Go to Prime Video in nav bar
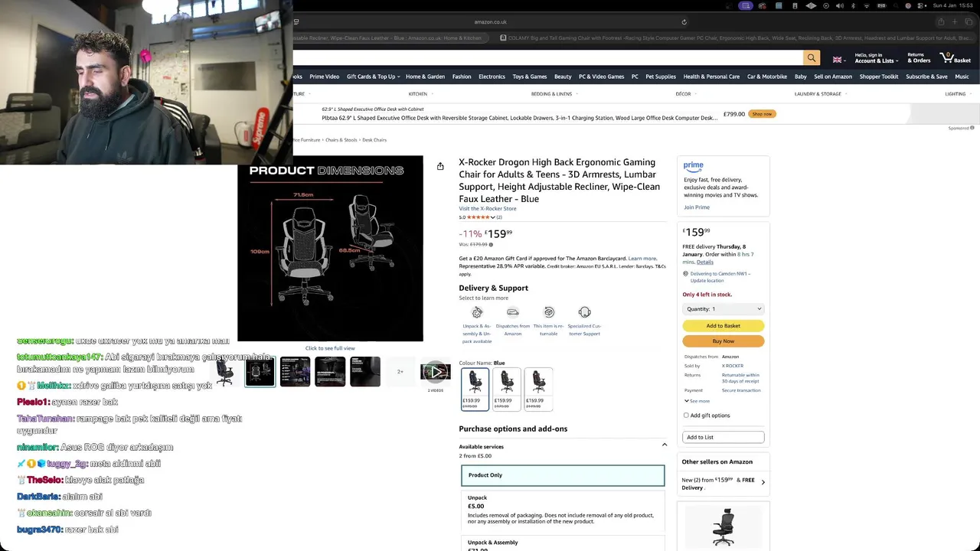980x551 pixels. point(324,77)
